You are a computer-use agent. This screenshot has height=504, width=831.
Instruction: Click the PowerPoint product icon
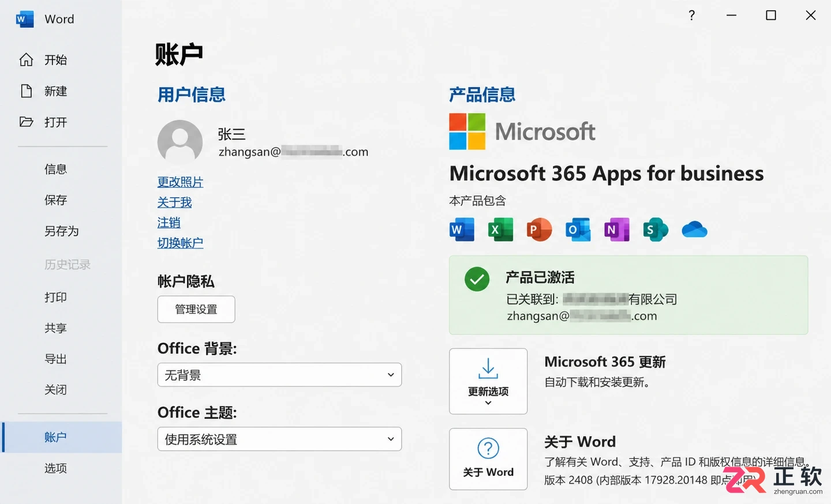point(539,230)
